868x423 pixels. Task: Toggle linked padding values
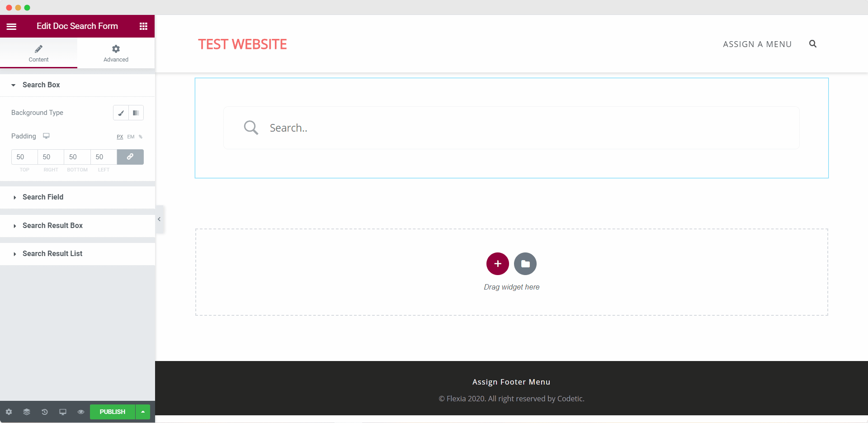[130, 157]
